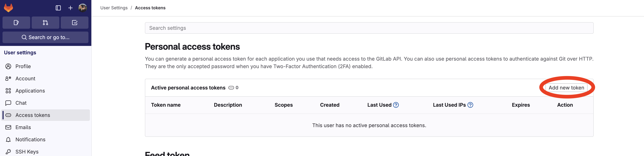Open the to-do list icon button
Image resolution: width=644 pixels, height=156 pixels.
pyautogui.click(x=74, y=23)
